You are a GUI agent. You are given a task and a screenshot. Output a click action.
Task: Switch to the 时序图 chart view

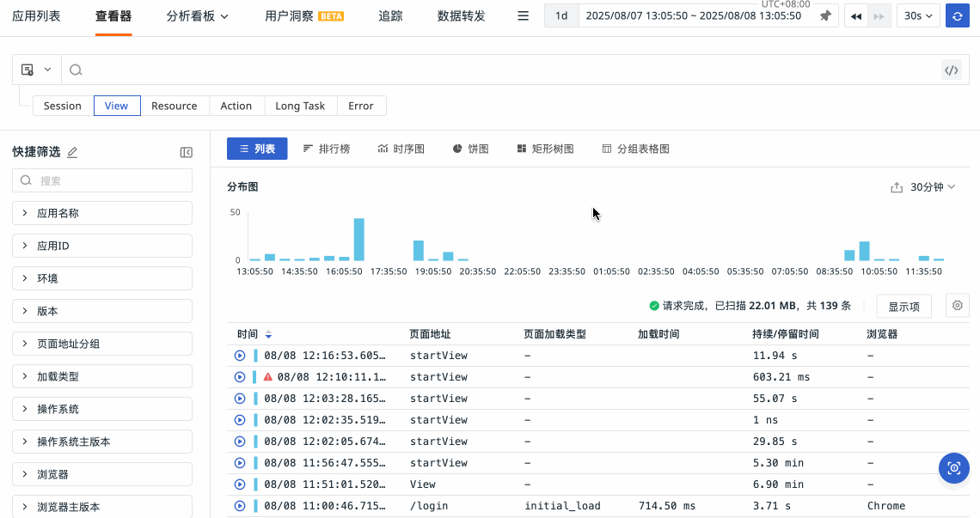point(401,149)
